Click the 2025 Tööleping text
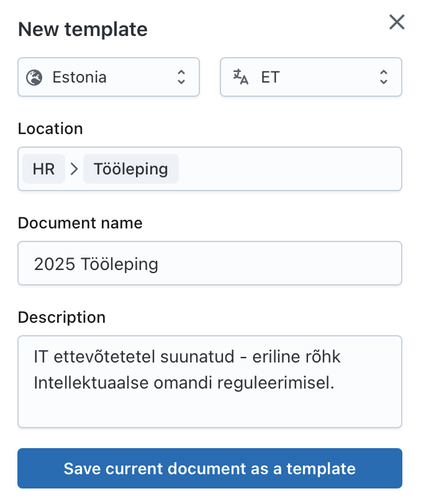 (96, 264)
